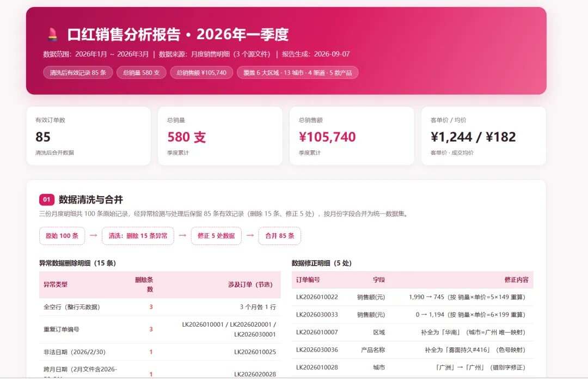The width and height of the screenshot is (588, 379).
Task: Select the 覆盖 6 大区域 pill
Action: click(x=297, y=72)
